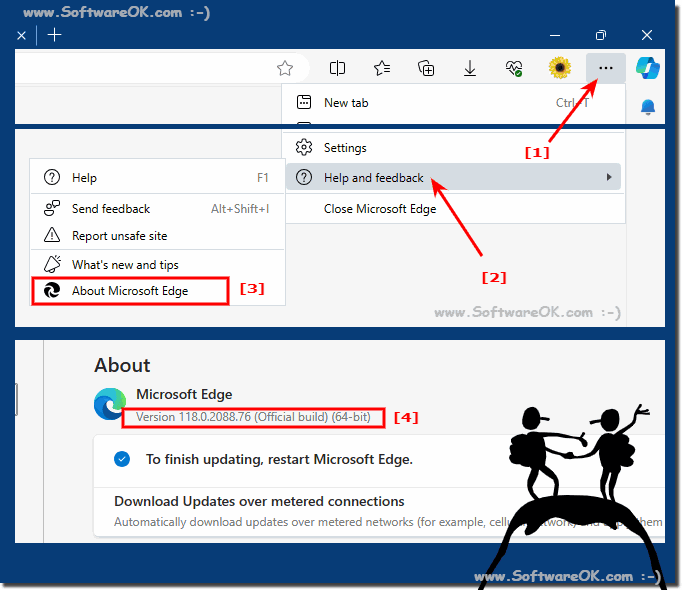
Task: Select Report unsafe site
Action: (157, 235)
